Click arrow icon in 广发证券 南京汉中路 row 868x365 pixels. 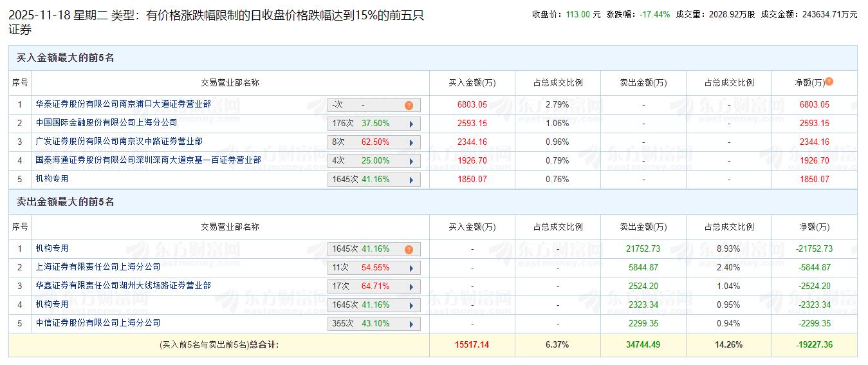coord(411,142)
